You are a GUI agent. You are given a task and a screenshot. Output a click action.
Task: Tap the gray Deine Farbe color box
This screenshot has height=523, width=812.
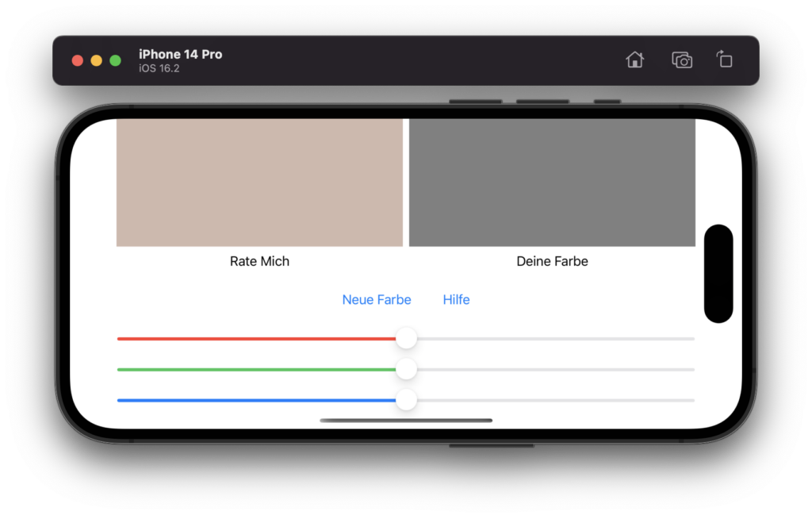(x=552, y=183)
